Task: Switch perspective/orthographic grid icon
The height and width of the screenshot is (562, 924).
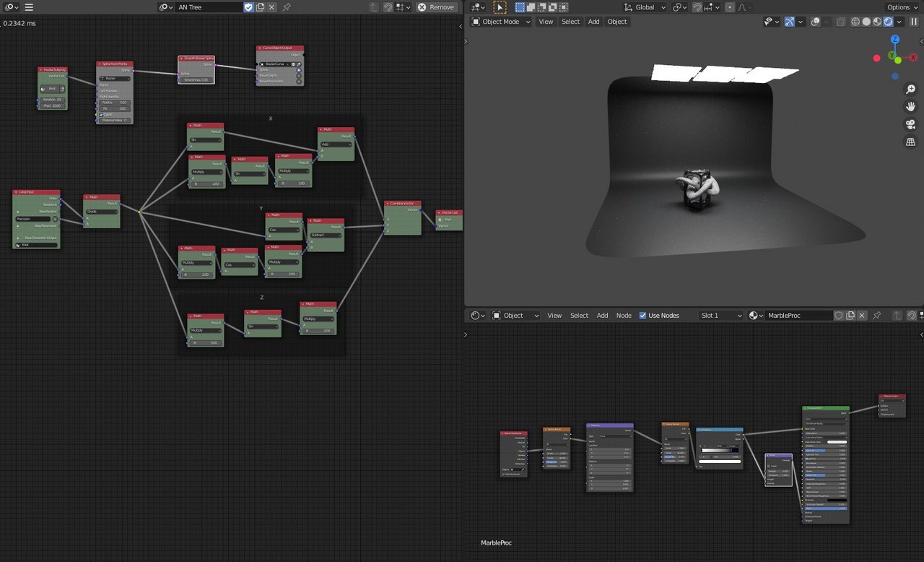Action: pyautogui.click(x=911, y=142)
